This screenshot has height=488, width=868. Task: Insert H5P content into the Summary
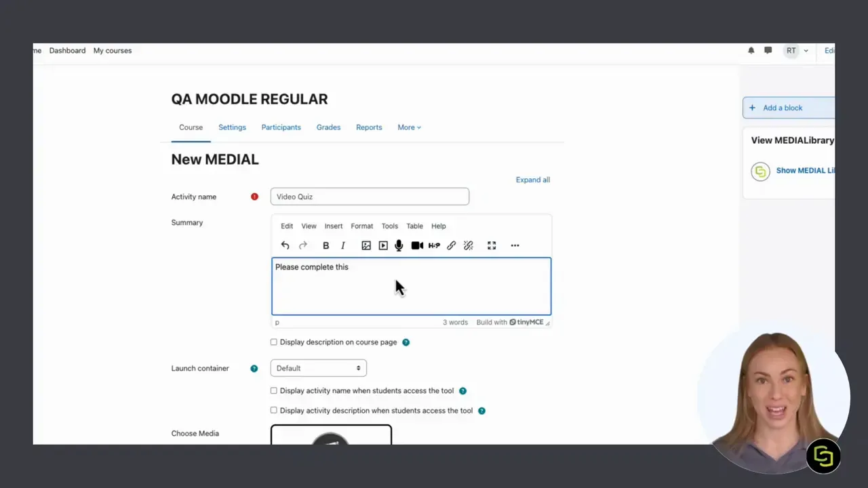click(434, 245)
